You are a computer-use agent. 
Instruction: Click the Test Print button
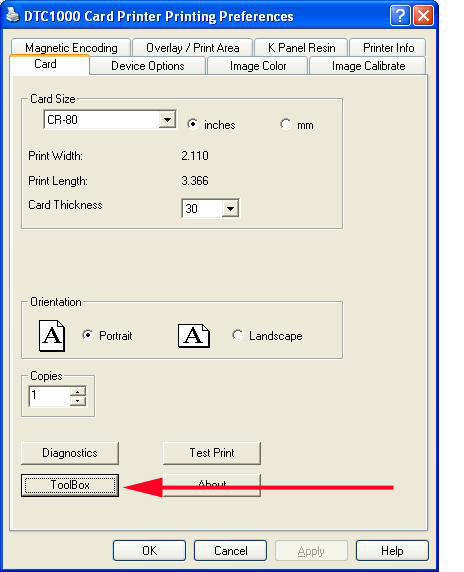pos(212,453)
